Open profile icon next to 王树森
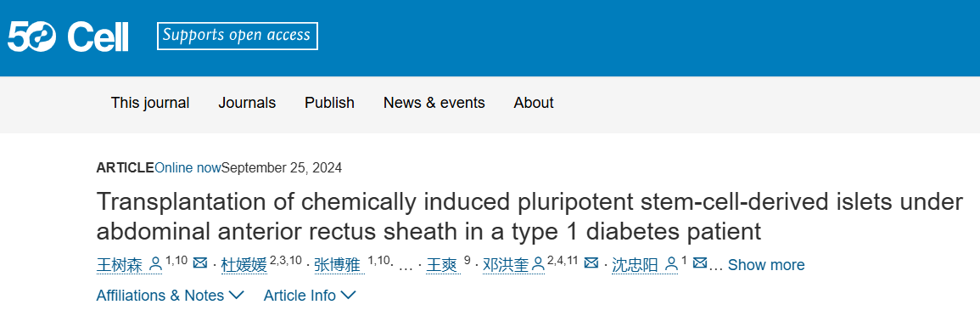Screen dimensions: 980x316 coord(156,265)
